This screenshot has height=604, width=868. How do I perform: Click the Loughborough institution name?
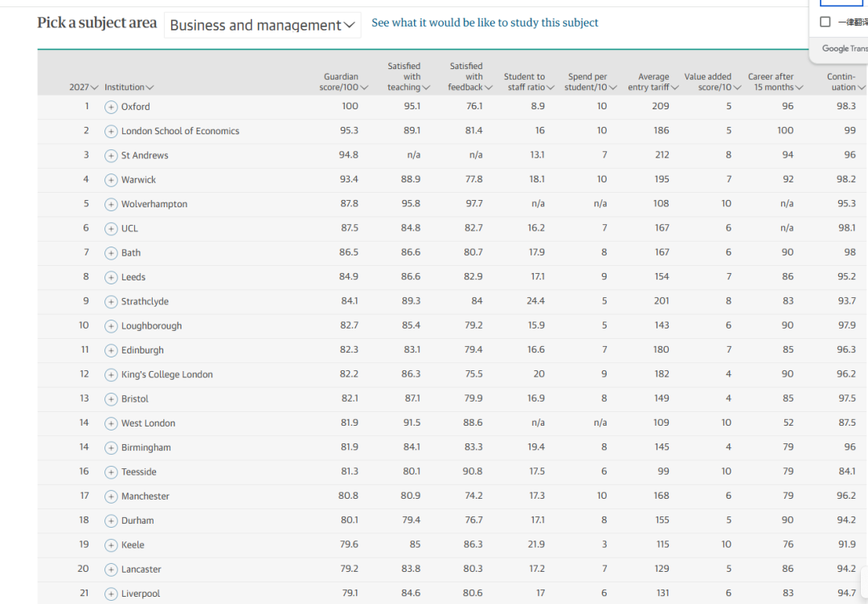coord(152,326)
